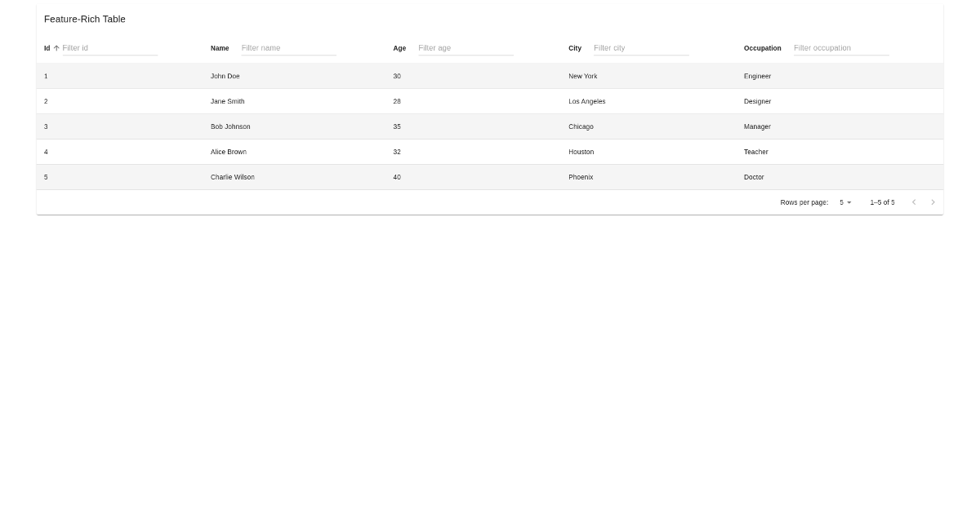Select the Charlie Wilson row
Viewport: 980px width, 514px height.
(x=327, y=177)
